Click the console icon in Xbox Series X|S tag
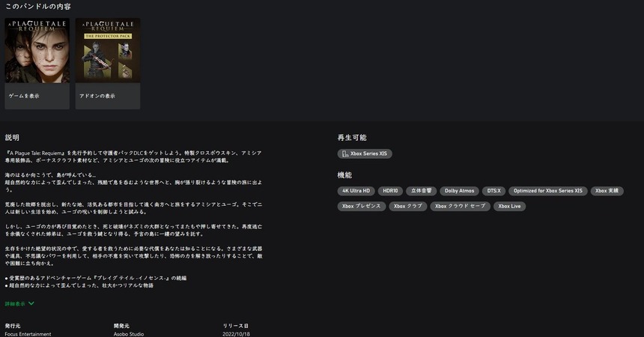This screenshot has width=644, height=337. (345, 154)
